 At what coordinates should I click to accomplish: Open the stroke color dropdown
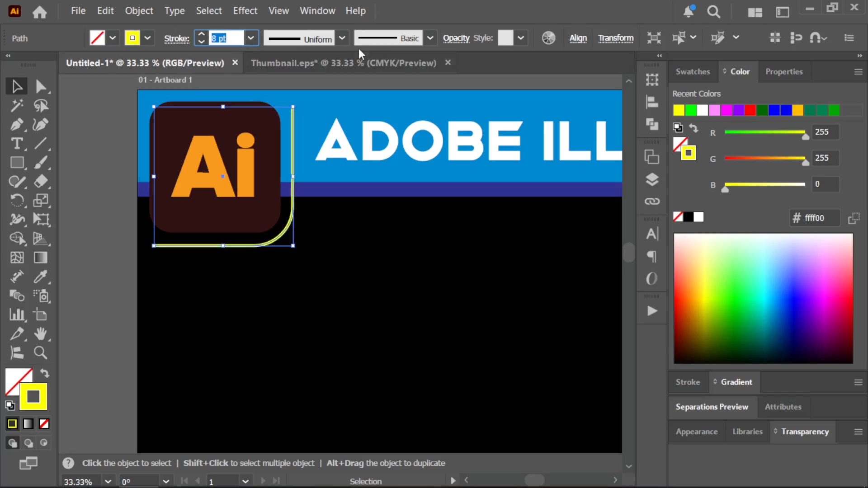(147, 38)
